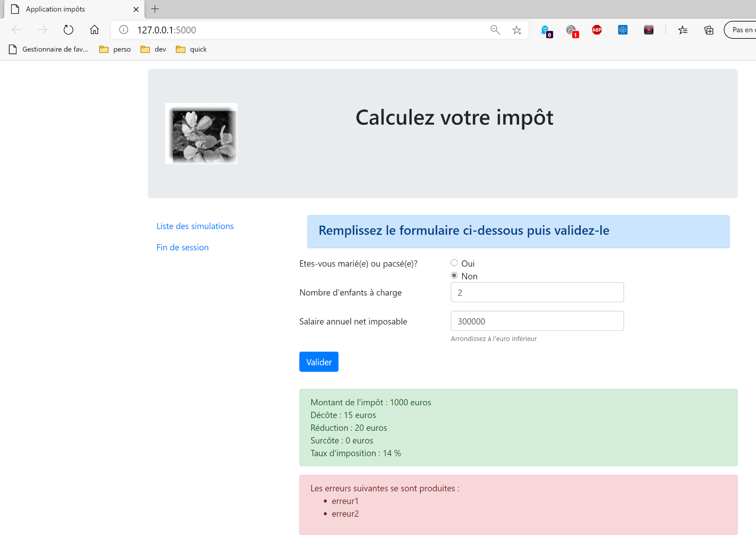
Task: Expand the quick bookmarks folder
Action: [x=191, y=49]
